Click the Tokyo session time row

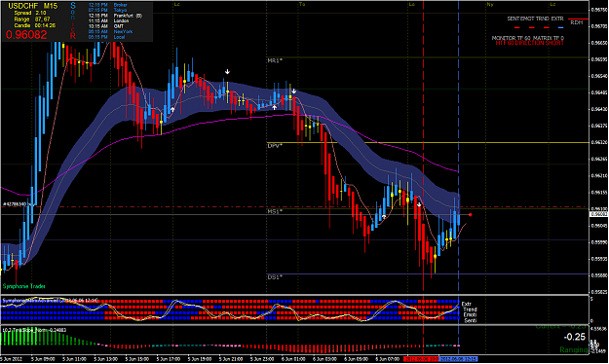(x=106, y=10)
